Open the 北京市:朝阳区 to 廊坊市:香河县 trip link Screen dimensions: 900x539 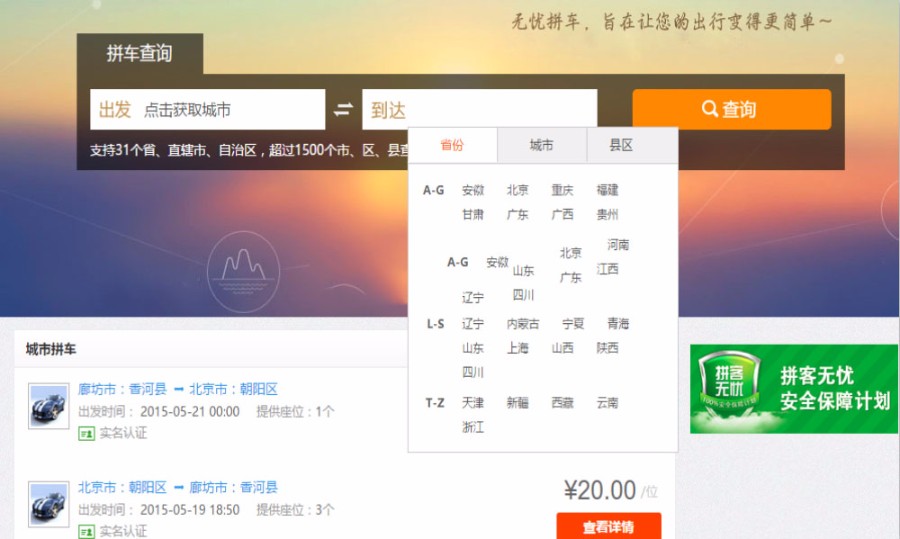(178, 487)
